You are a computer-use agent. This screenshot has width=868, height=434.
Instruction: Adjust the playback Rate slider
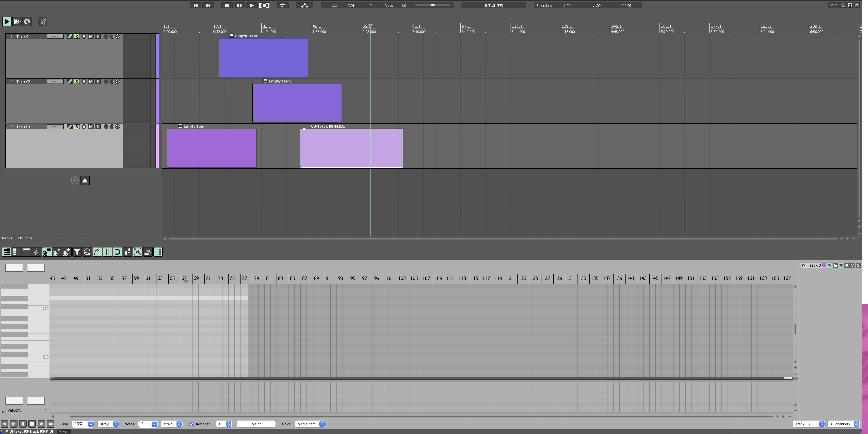[x=433, y=5]
